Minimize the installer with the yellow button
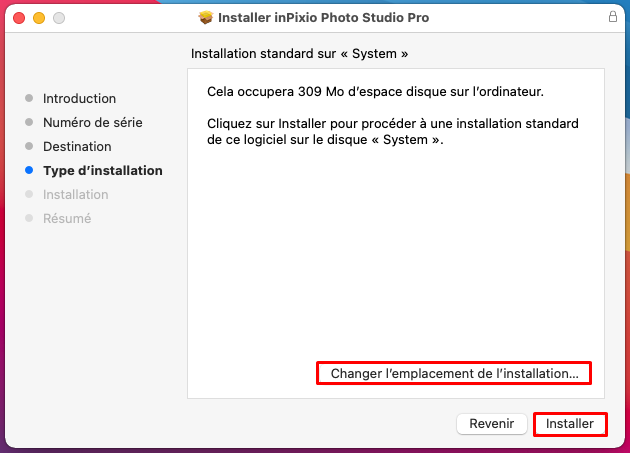This screenshot has width=630, height=453. click(39, 18)
